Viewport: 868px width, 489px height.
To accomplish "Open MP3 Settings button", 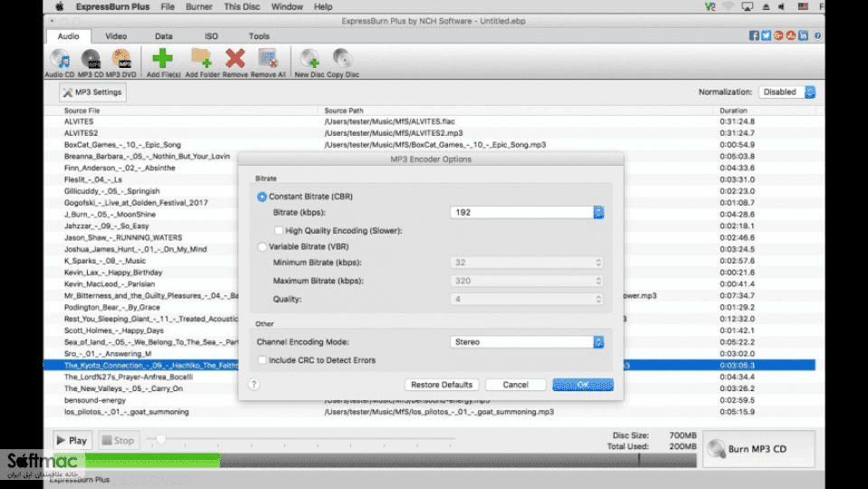I will tap(92, 92).
